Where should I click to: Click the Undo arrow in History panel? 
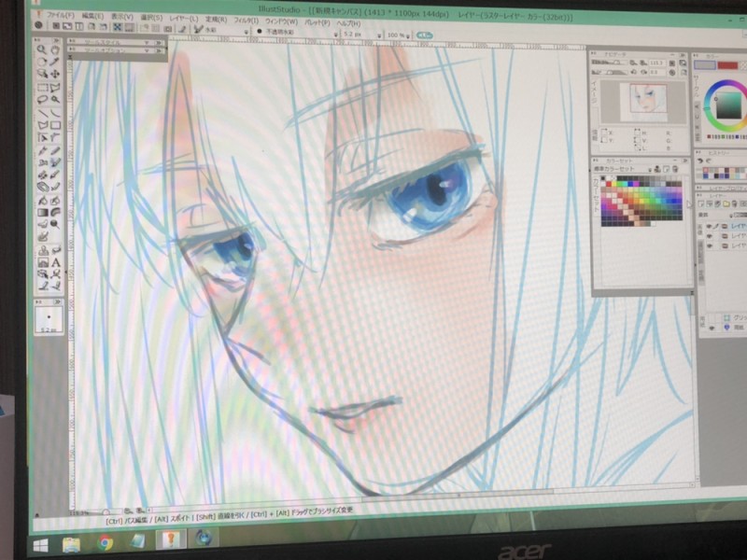(x=700, y=161)
